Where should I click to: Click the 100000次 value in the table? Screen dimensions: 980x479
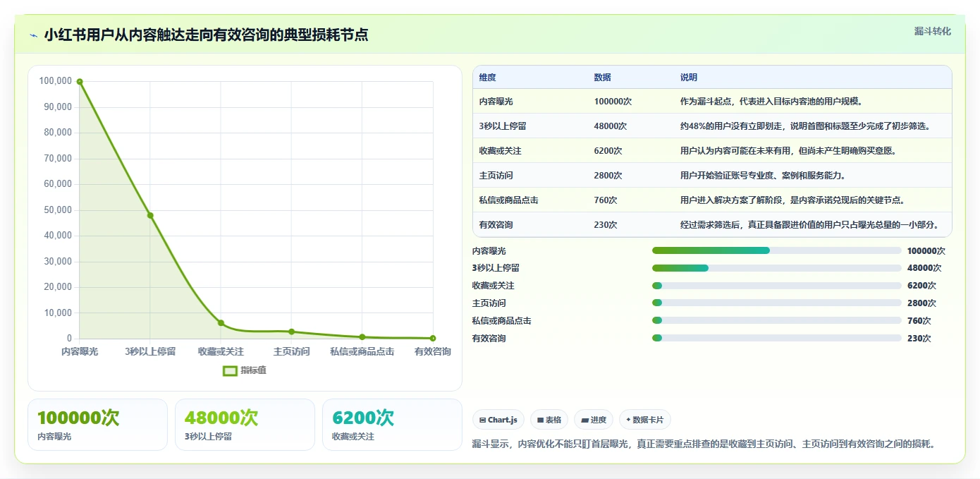point(613,102)
